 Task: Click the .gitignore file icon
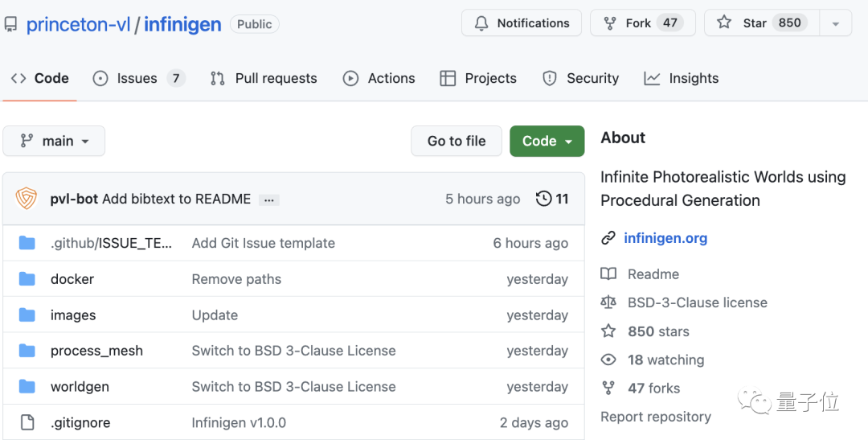(27, 422)
